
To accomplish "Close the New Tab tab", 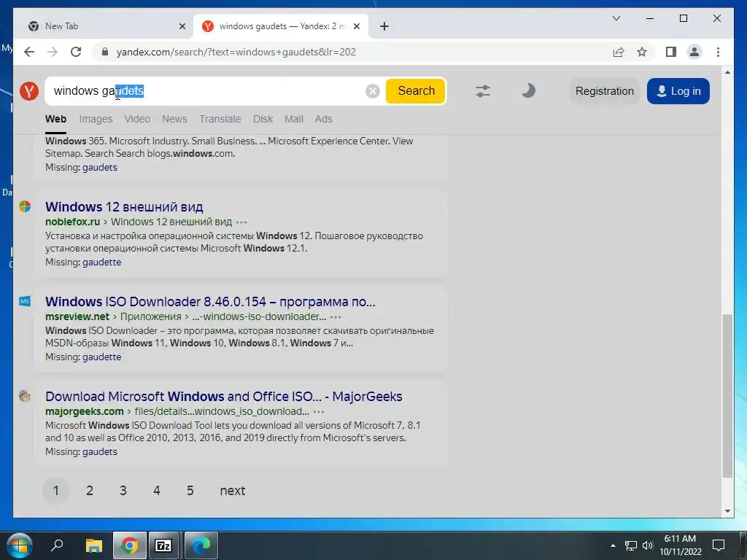I will (x=182, y=26).
